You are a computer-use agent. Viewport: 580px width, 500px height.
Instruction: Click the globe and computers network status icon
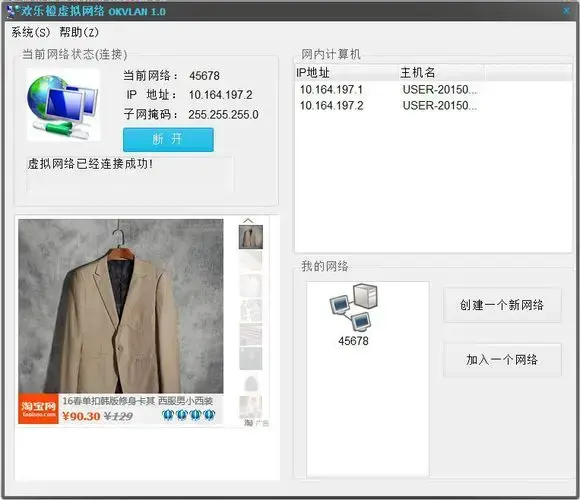tap(63, 105)
